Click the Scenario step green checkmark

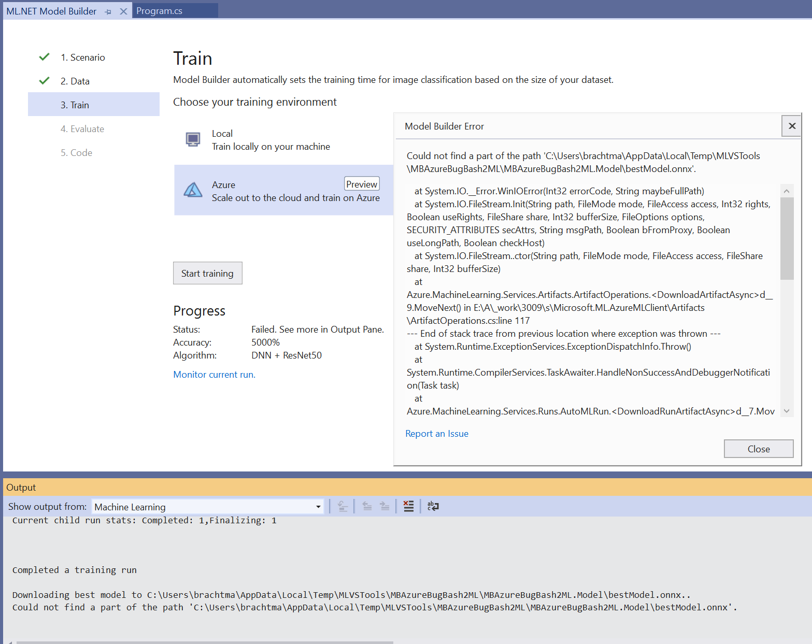(45, 57)
